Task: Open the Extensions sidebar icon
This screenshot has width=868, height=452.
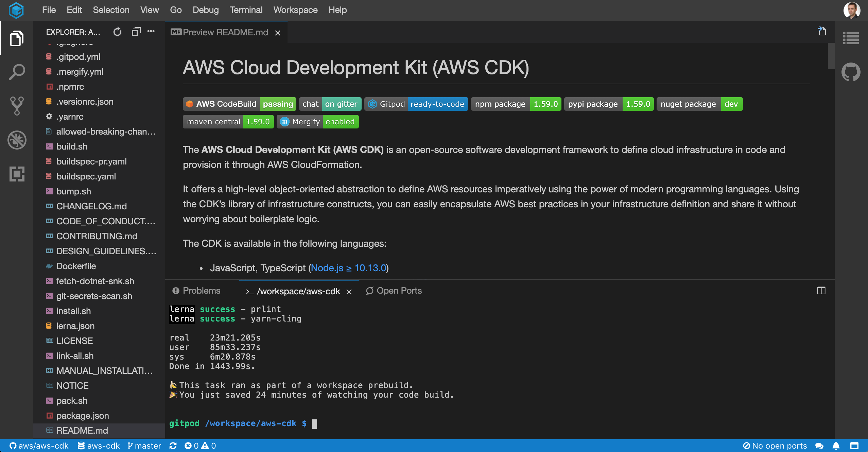Action: click(x=17, y=174)
